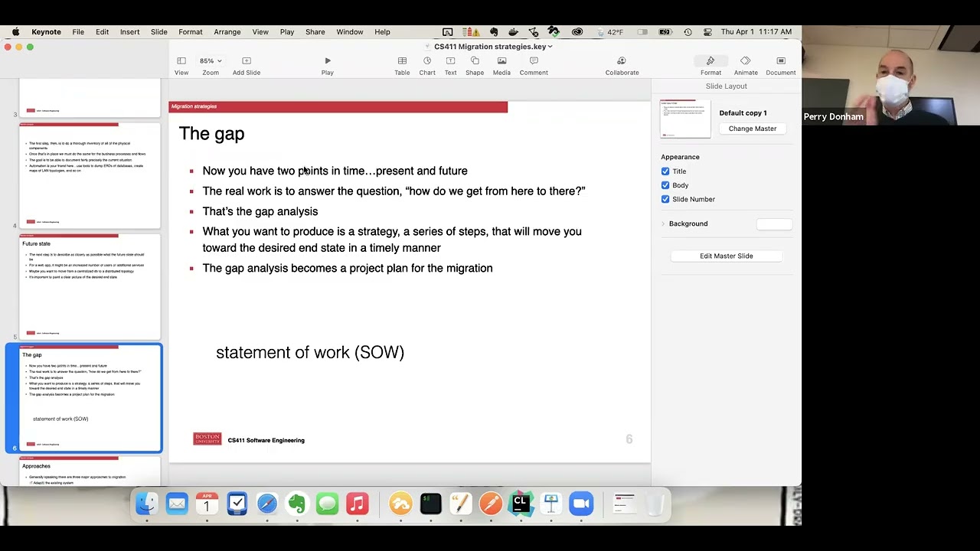This screenshot has height=551, width=980.
Task: Click the 'statement of work (SOW)' text
Action: coord(310,352)
